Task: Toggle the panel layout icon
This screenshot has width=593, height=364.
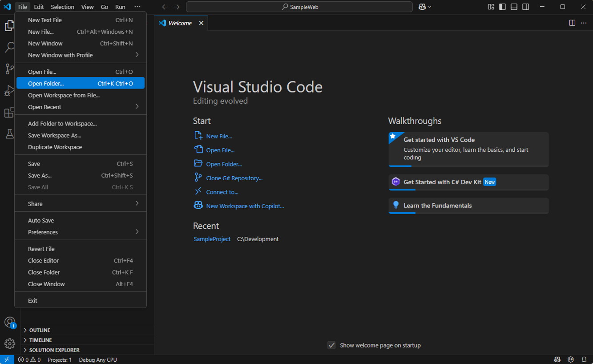Action: tap(514, 7)
